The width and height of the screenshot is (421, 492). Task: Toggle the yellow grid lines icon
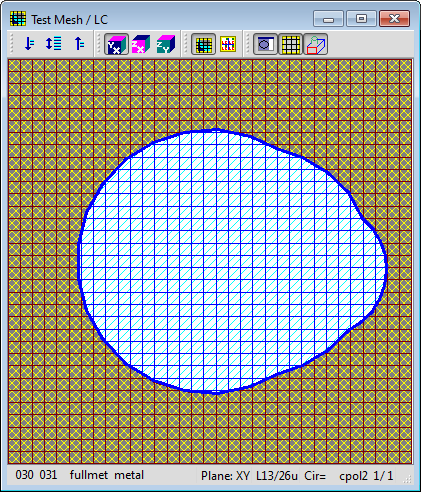pos(290,44)
